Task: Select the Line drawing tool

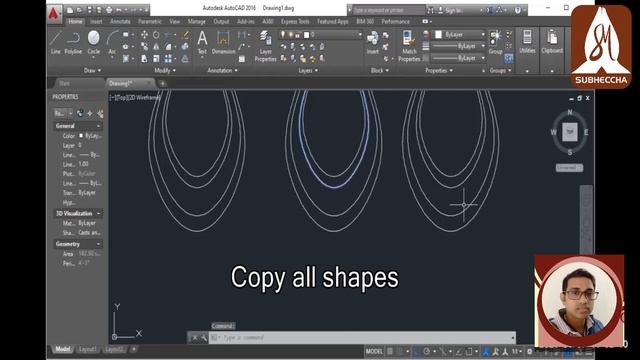Action: click(56, 42)
